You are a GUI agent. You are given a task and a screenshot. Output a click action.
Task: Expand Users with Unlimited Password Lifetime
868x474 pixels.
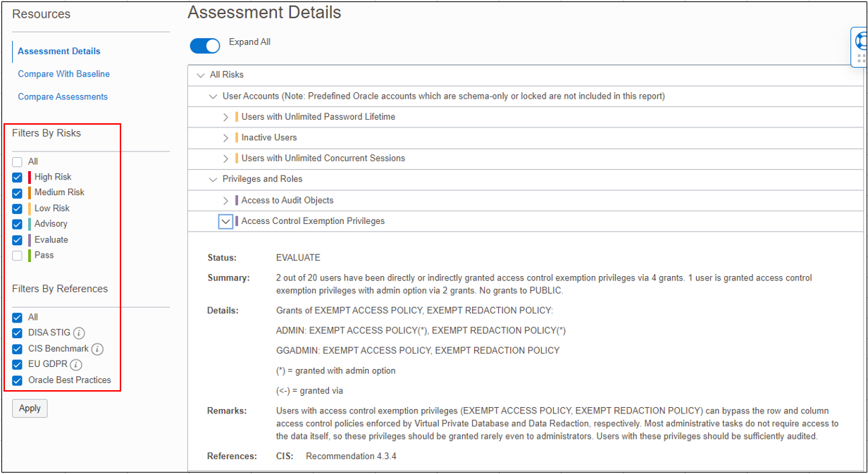pyautogui.click(x=225, y=117)
